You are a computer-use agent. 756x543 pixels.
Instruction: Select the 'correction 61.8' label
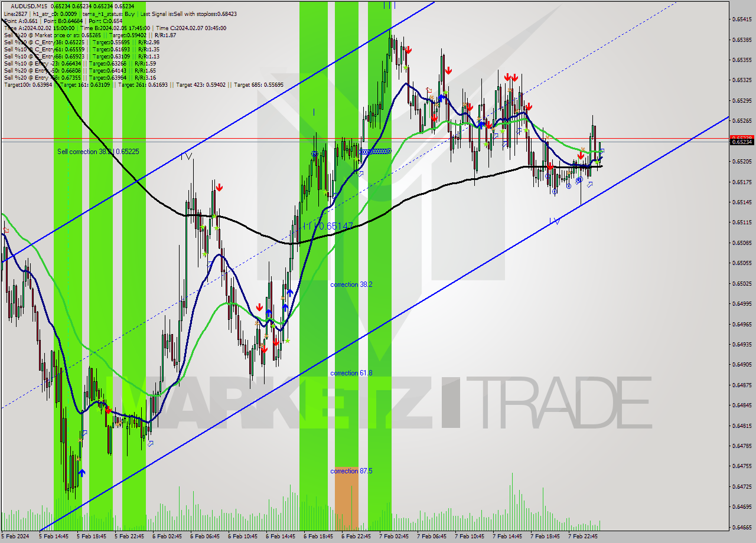(351, 373)
